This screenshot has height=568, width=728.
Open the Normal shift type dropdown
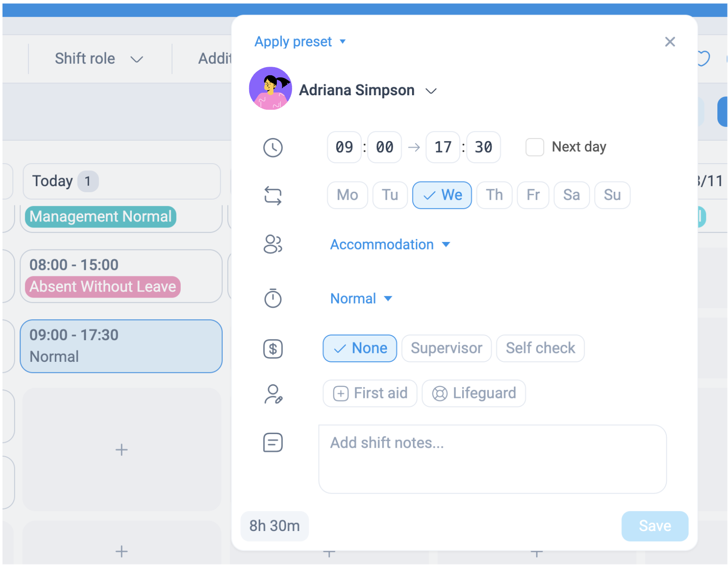[x=361, y=298]
